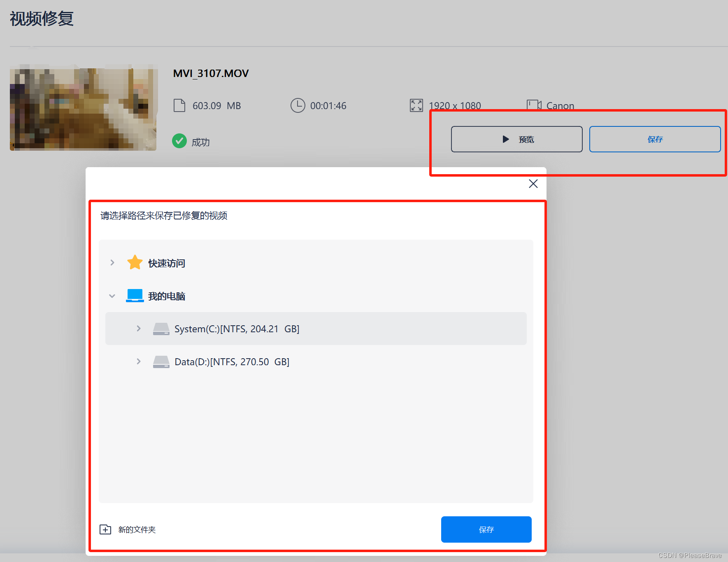728x562 pixels.
Task: Click the Data(D:) drive icon
Action: coord(161,361)
